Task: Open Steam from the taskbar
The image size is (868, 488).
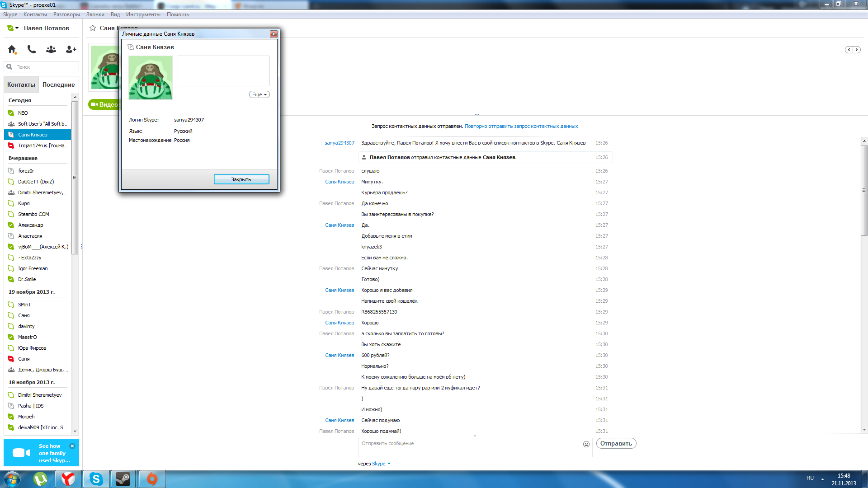Action: [x=123, y=479]
